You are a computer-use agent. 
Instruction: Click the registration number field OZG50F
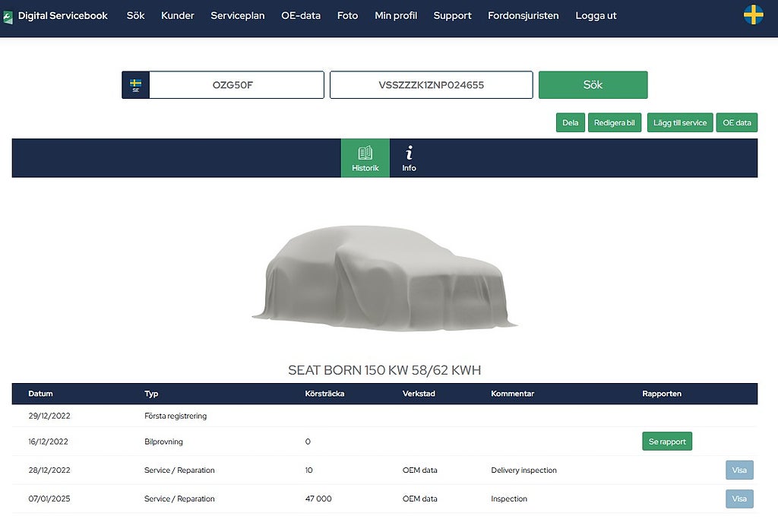click(236, 85)
